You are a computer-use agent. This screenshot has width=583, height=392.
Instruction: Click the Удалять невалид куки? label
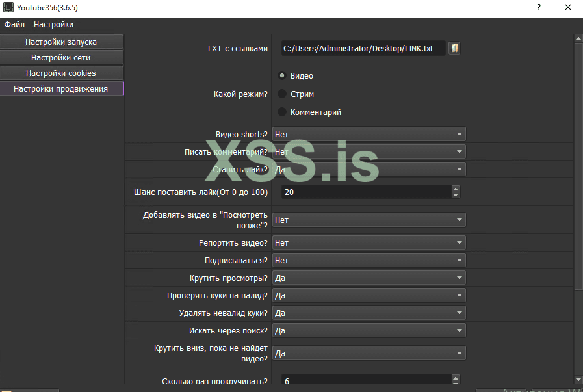coord(223,313)
